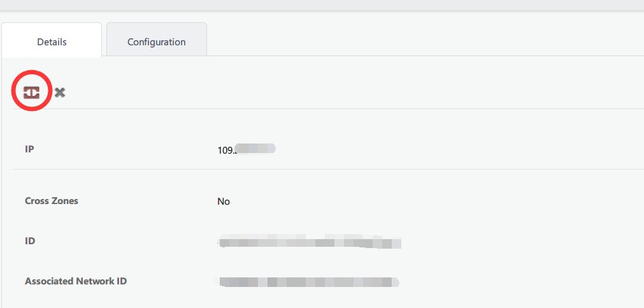Image resolution: width=644 pixels, height=308 pixels.
Task: Select the blurred ID value
Action: click(310, 242)
